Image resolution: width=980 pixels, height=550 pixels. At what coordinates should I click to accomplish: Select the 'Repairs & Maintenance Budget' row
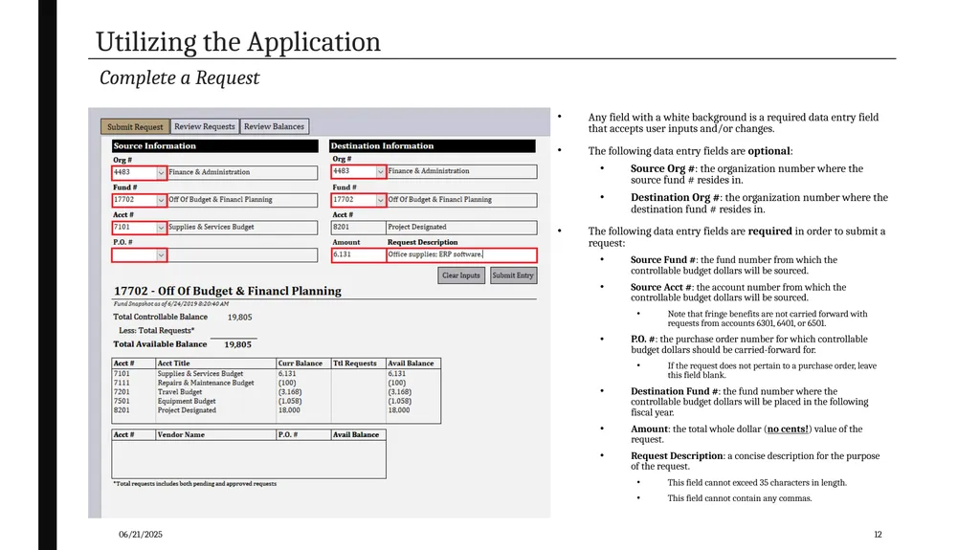[277, 384]
